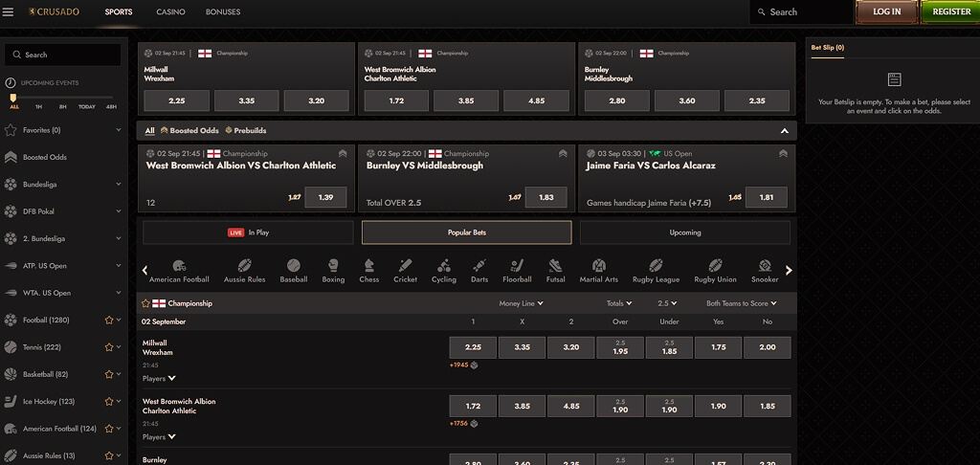The image size is (980, 465).
Task: Open the 2.5 line dropdown
Action: [667, 303]
